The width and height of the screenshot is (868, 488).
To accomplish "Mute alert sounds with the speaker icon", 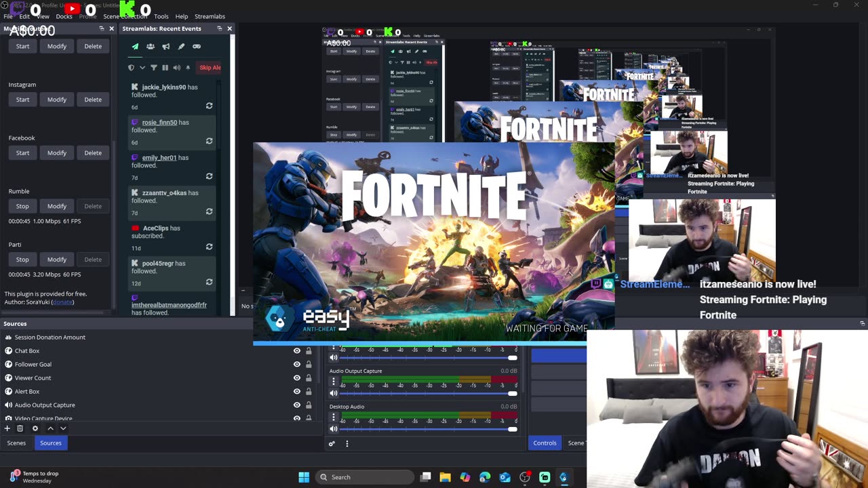I will 176,68.
